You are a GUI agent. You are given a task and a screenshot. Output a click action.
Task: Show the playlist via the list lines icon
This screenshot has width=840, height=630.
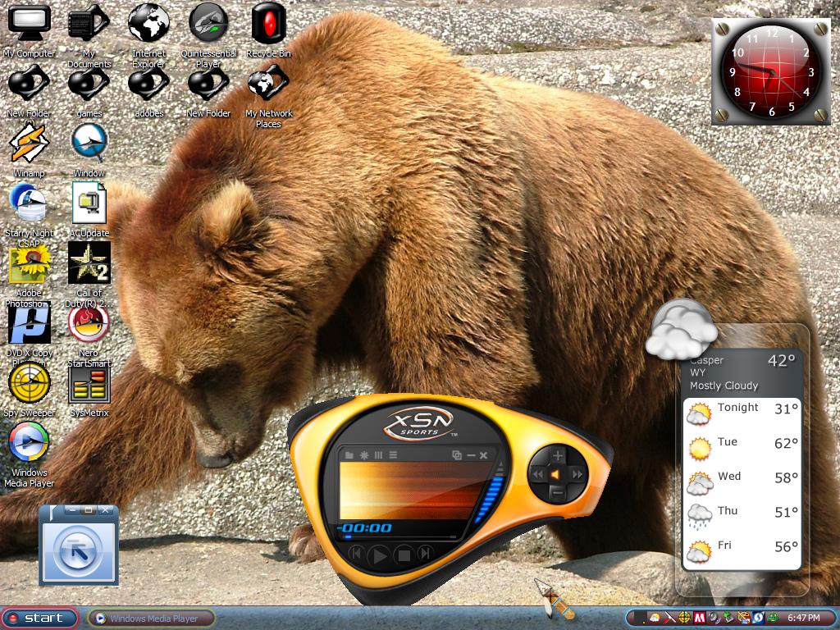393,455
